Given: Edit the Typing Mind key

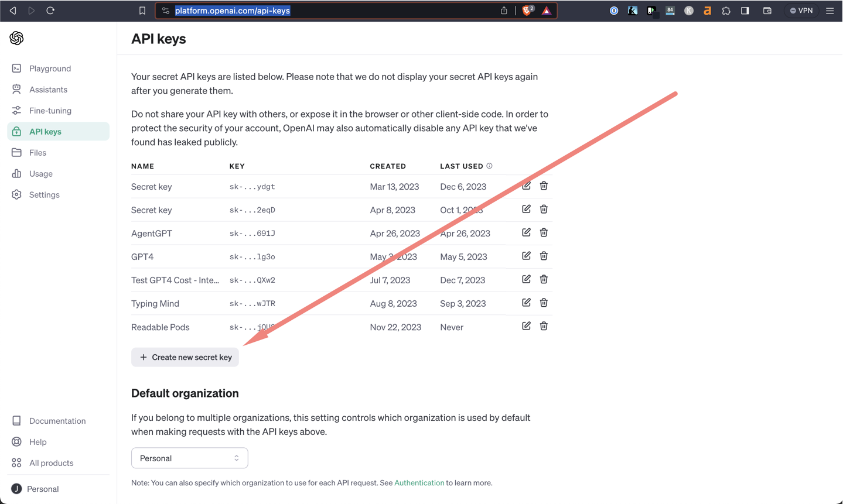Looking at the screenshot, I should click(526, 303).
